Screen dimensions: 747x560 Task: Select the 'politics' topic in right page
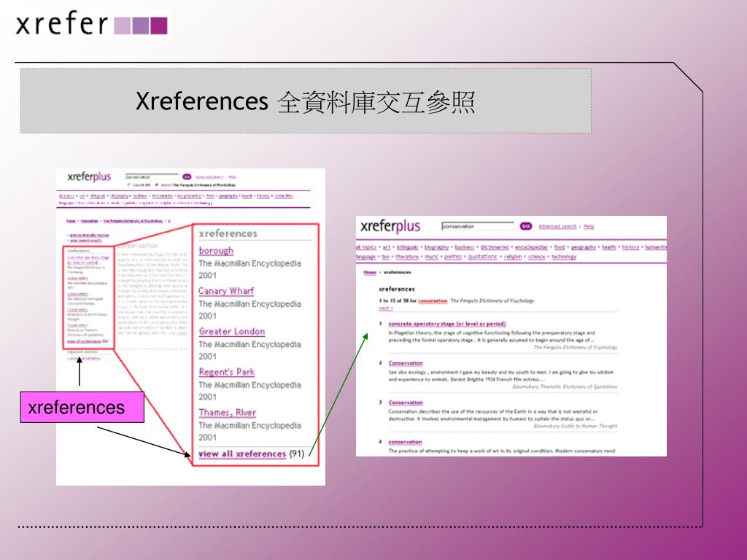(453, 256)
